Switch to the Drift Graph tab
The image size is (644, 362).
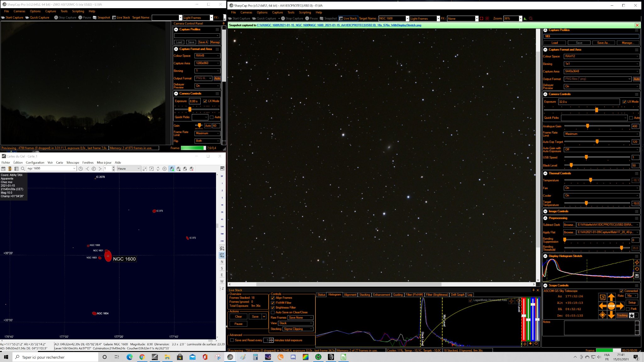(458, 295)
